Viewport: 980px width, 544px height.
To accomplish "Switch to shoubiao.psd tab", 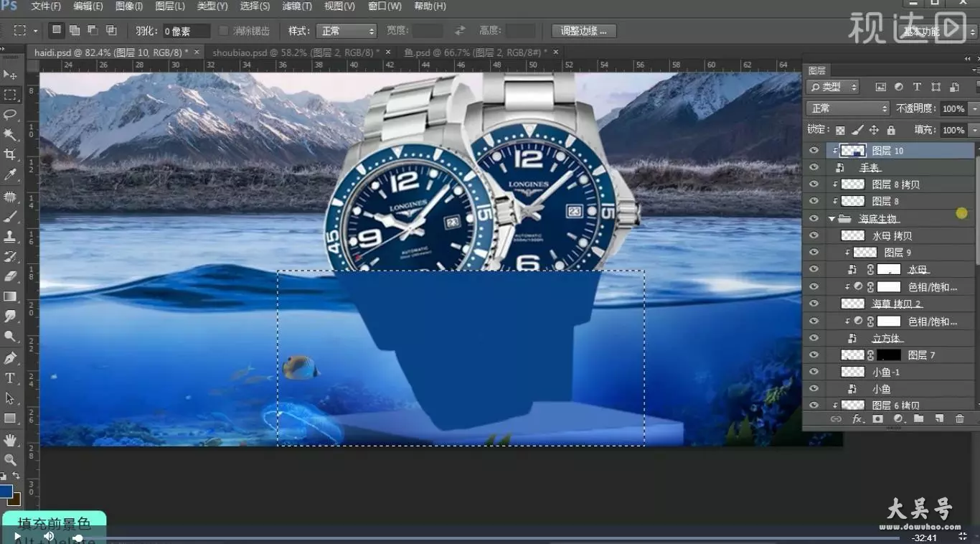I will tap(296, 52).
